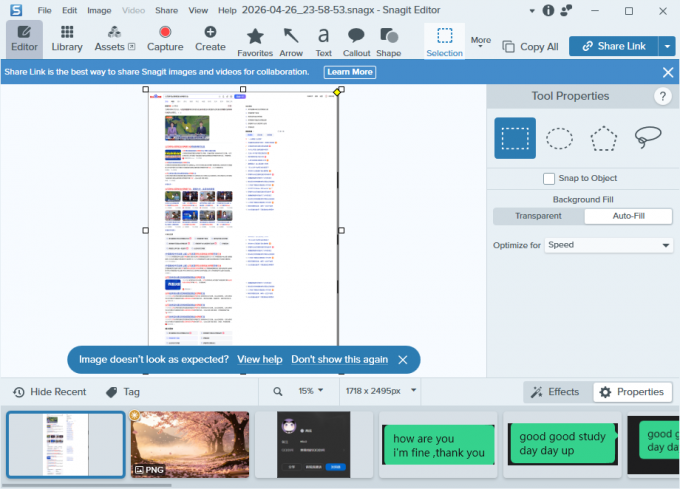Open the Create menu
The image size is (680, 489).
210,39
